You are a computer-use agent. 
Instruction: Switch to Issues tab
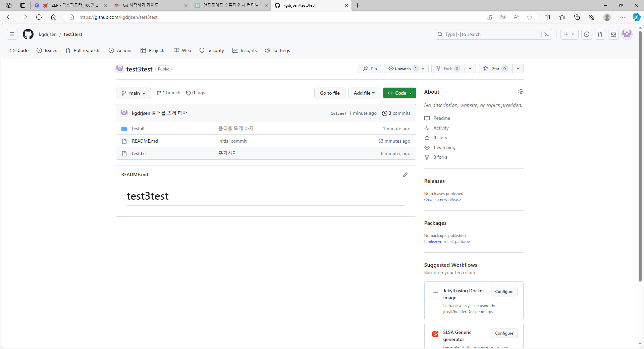tap(47, 50)
